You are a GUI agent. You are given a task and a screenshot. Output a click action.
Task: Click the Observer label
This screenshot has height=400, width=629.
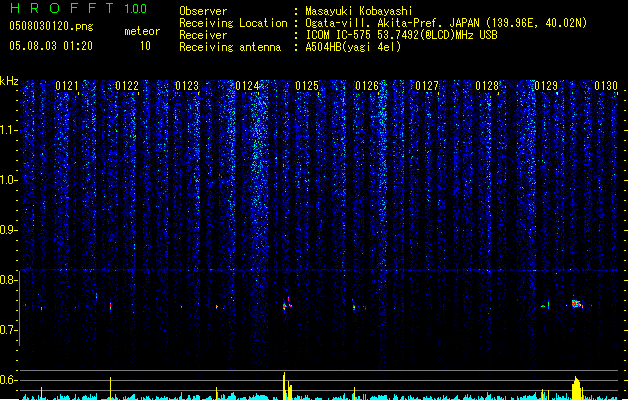203,11
